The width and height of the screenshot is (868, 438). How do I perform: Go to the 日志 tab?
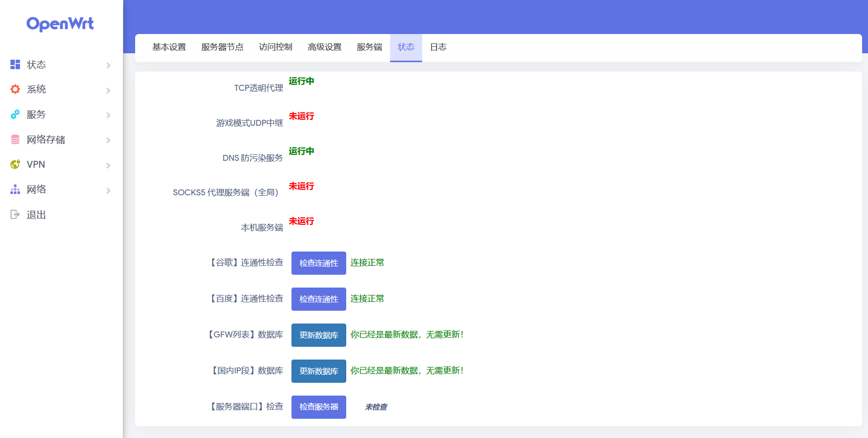(x=438, y=47)
